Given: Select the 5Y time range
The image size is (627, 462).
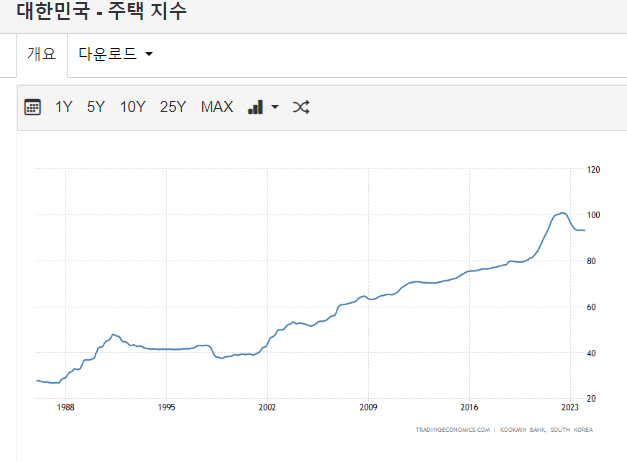Looking at the screenshot, I should [96, 107].
